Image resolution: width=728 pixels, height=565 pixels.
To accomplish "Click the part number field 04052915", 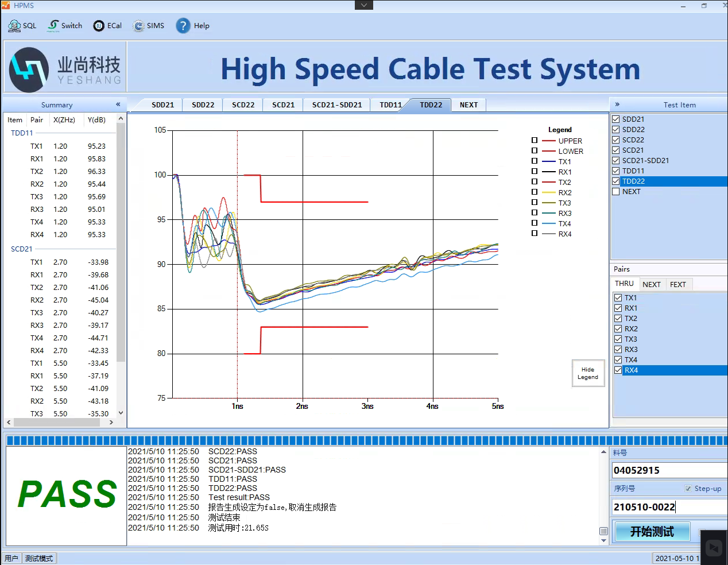I will pyautogui.click(x=669, y=470).
